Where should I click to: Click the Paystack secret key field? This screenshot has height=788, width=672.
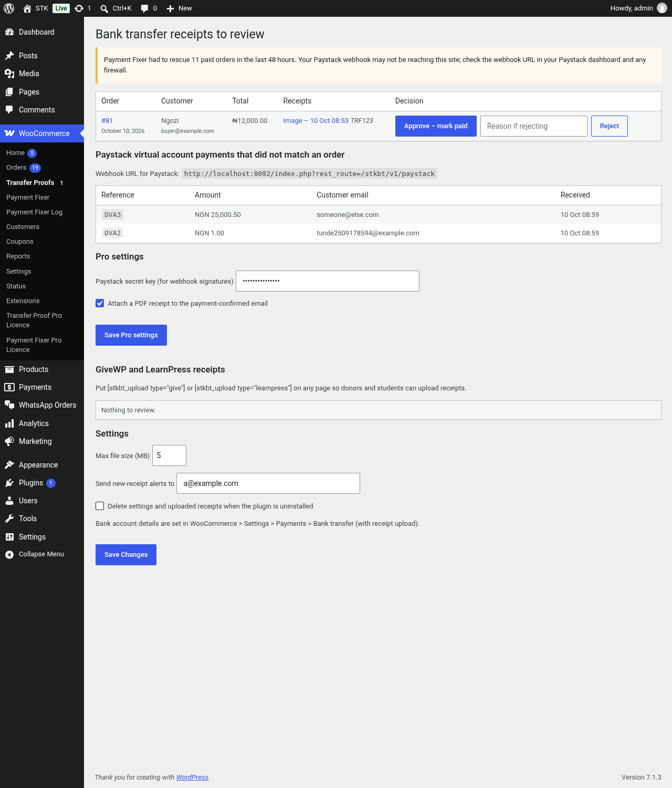click(328, 281)
